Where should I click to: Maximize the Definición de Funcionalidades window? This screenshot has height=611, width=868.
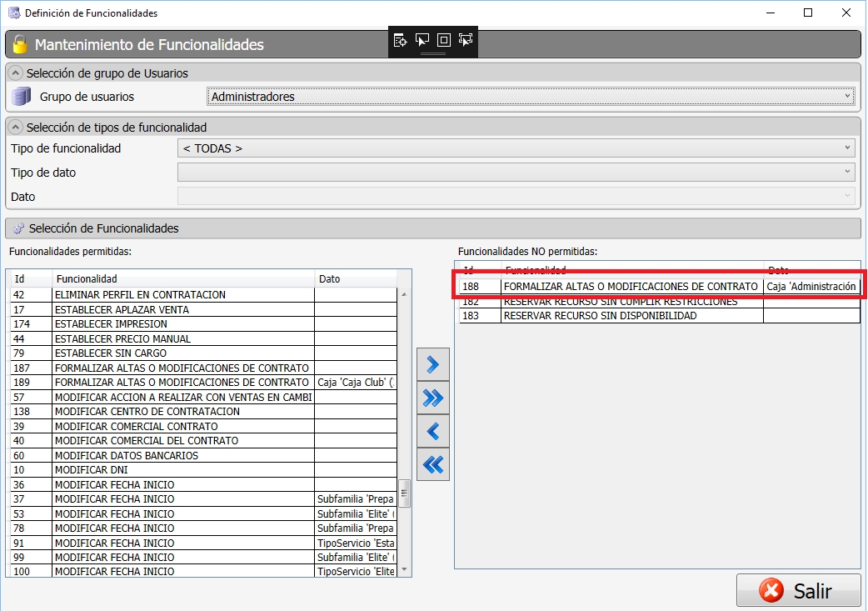tap(808, 13)
